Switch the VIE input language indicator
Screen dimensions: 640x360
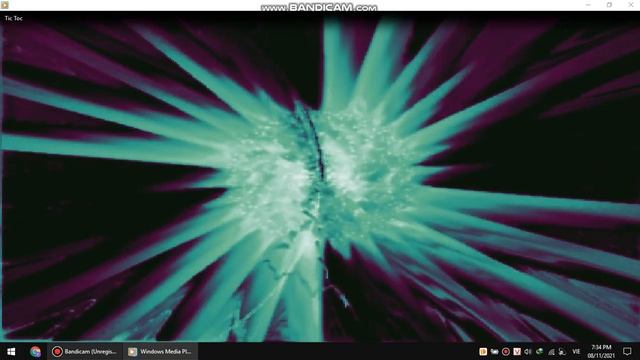tap(576, 351)
